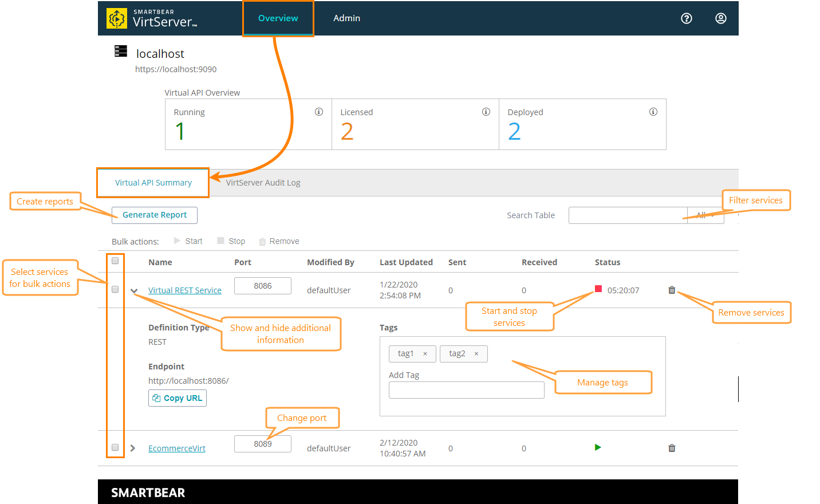Click the https://localhost:9090 address text
The image size is (820, 504).
pos(176,69)
